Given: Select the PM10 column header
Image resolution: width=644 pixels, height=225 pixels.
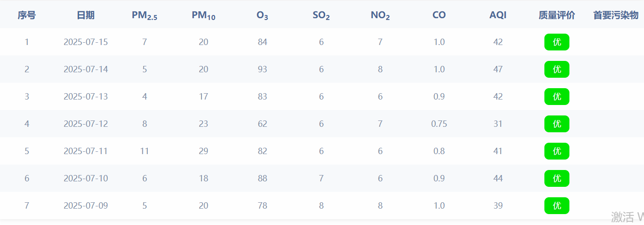Looking at the screenshot, I should [203, 15].
